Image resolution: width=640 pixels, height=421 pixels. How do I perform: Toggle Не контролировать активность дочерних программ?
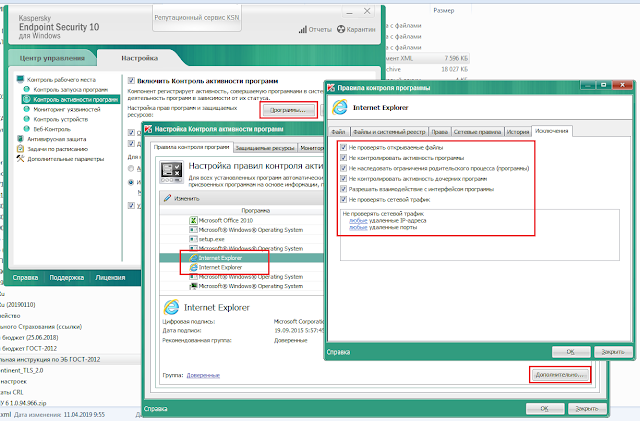(x=343, y=178)
